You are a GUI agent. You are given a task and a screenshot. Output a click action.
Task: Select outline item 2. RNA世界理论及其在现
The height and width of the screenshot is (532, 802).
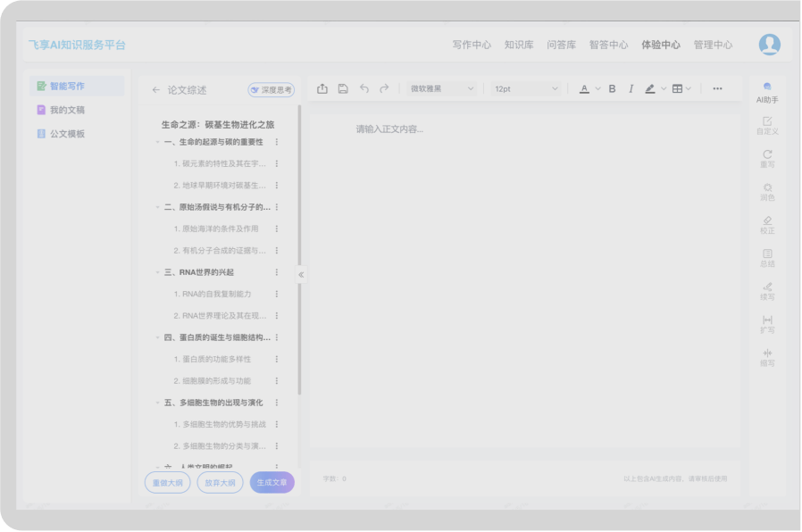220,316
